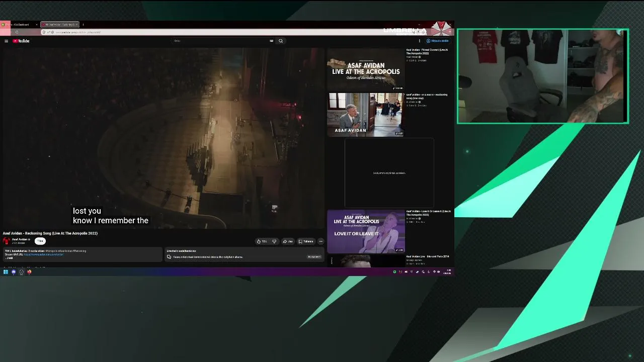Open the YouTube hamburger guide menu

point(6,41)
